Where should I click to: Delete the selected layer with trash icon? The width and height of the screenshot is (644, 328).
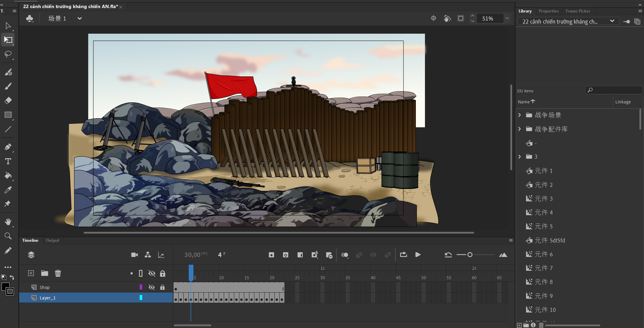click(58, 273)
